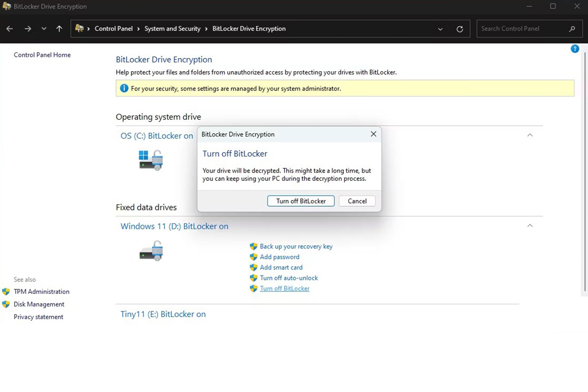
Task: Click Add smart card link
Action: point(281,267)
